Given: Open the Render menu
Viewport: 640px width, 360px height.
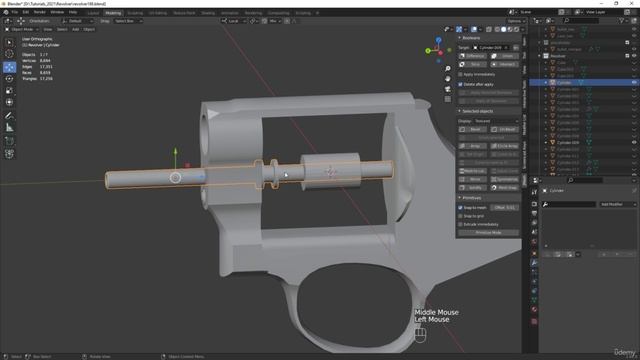Looking at the screenshot, I should coord(40,12).
